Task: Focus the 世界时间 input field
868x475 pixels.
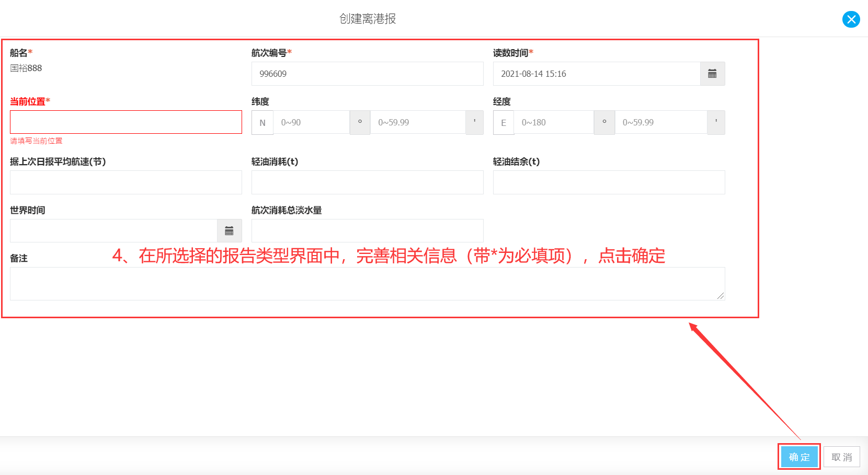Action: click(113, 231)
